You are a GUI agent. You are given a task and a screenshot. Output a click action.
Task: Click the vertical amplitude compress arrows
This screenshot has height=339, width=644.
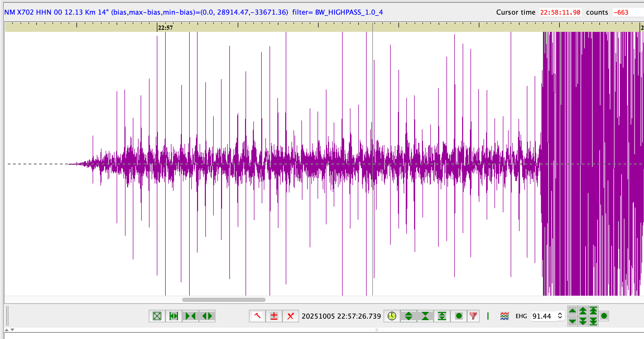click(425, 316)
